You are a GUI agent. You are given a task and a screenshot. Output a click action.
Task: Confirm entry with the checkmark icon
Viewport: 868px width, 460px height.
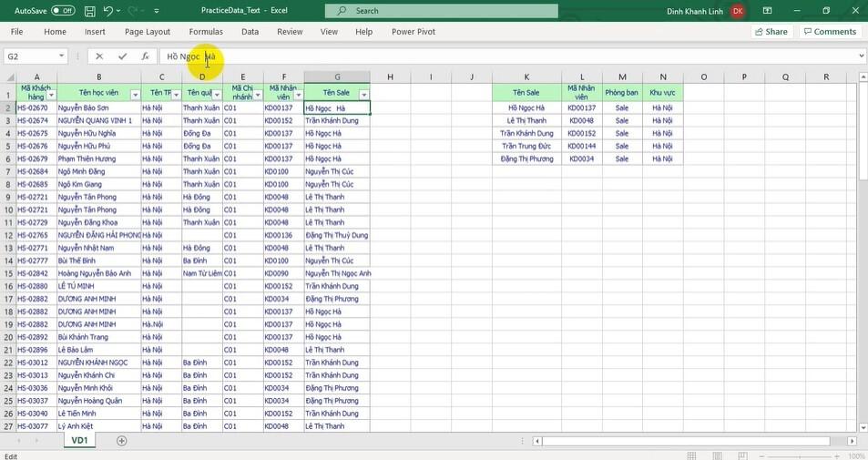(122, 56)
